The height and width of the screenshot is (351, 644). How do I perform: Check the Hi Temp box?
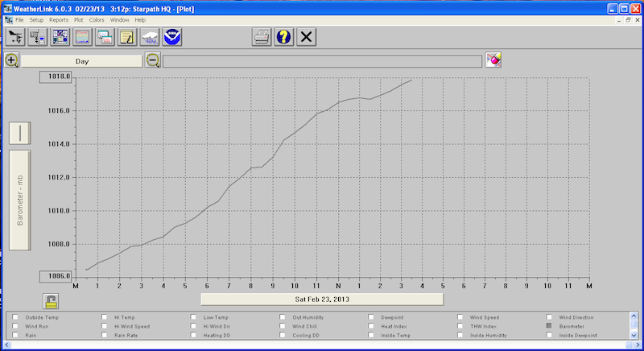click(105, 317)
